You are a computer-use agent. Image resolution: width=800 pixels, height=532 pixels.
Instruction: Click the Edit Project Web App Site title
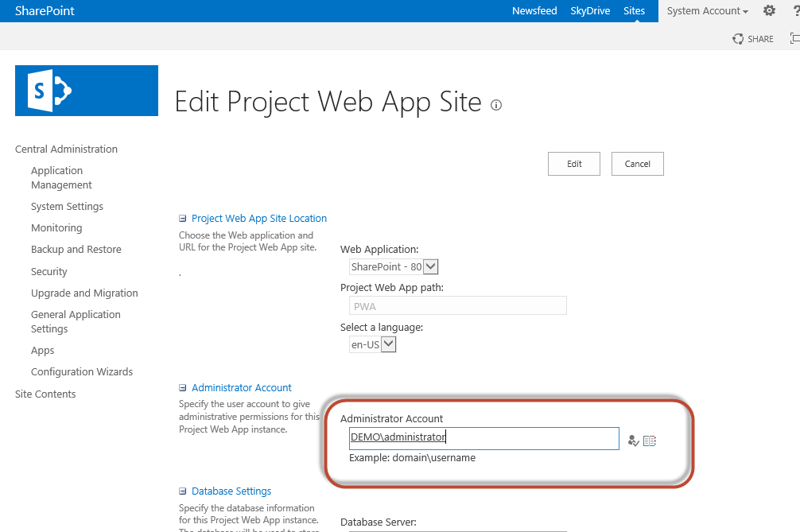pyautogui.click(x=328, y=102)
